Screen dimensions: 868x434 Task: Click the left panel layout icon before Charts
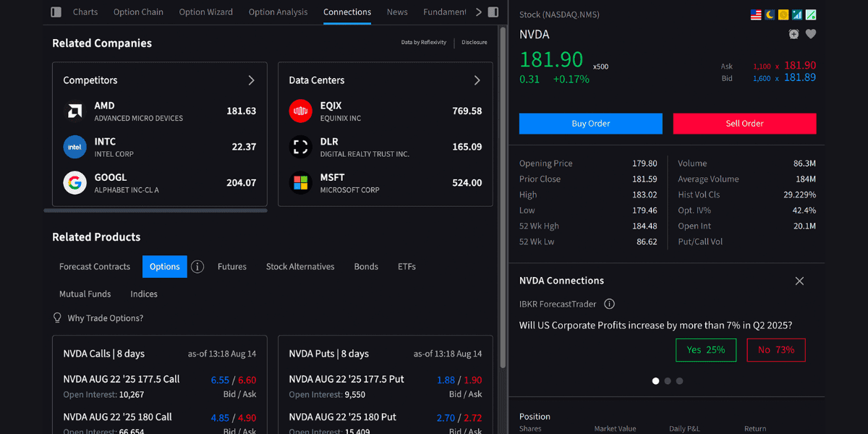coord(56,12)
